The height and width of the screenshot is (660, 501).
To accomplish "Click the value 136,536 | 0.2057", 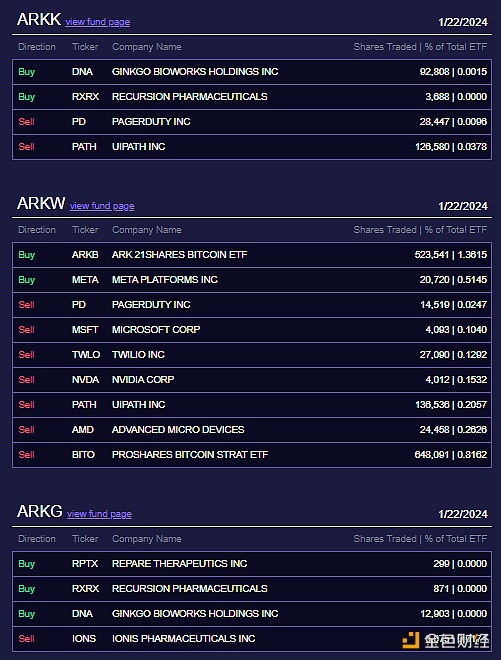I will click(451, 405).
